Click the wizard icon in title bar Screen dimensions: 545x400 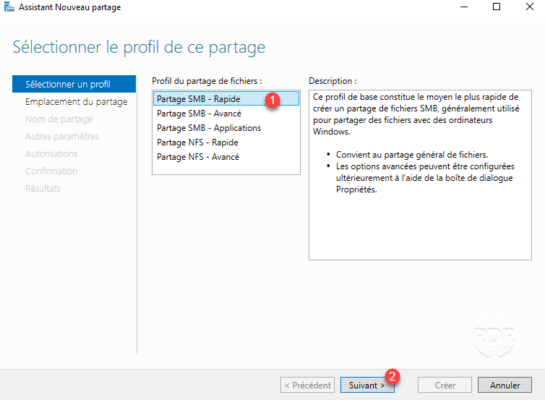pos(9,7)
